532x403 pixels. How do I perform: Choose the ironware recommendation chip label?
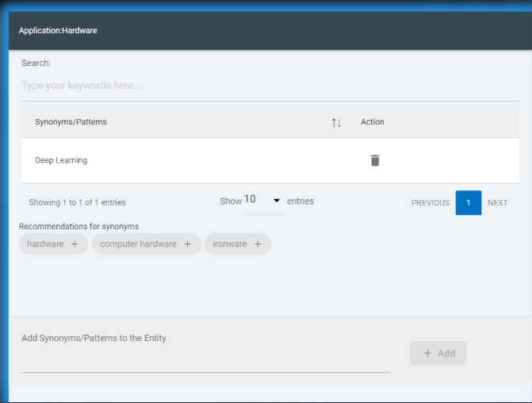(230, 244)
